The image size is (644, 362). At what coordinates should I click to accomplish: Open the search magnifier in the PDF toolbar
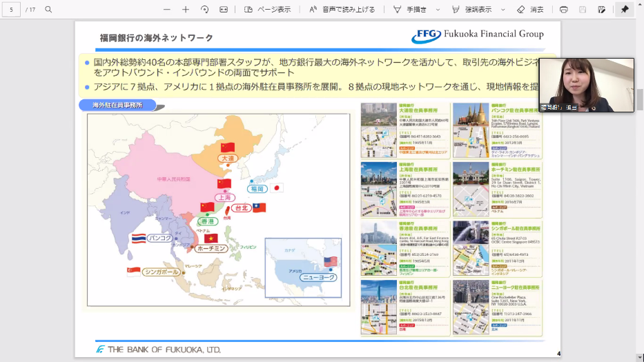click(48, 9)
